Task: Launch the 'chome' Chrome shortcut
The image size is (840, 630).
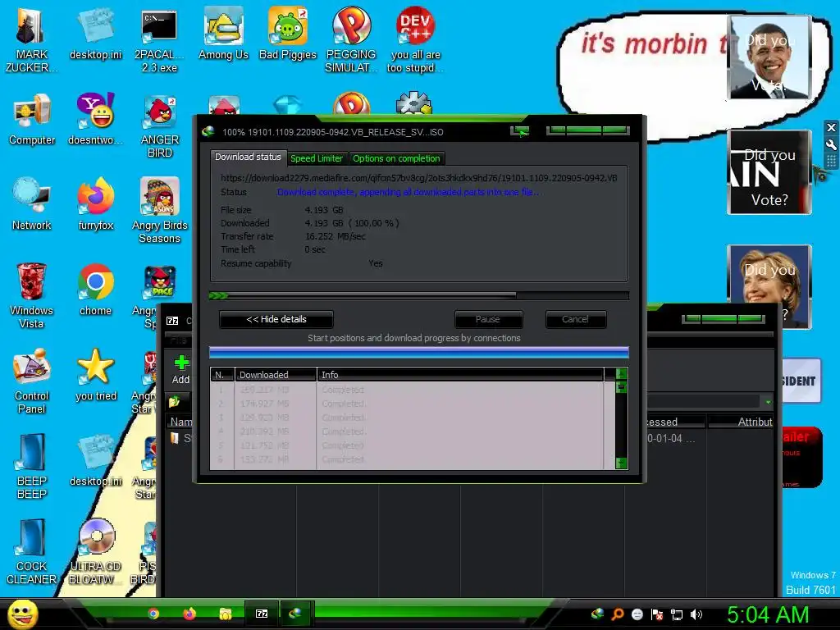Action: coord(95,290)
